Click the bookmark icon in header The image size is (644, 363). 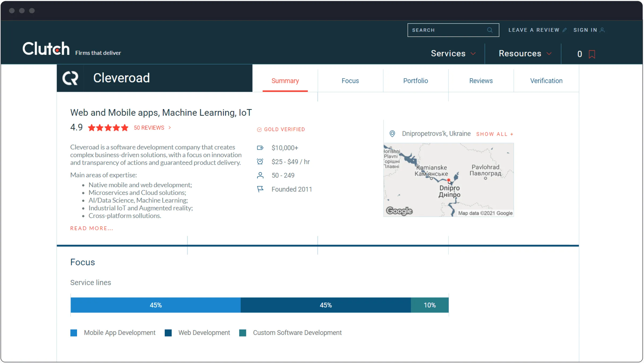coord(592,54)
